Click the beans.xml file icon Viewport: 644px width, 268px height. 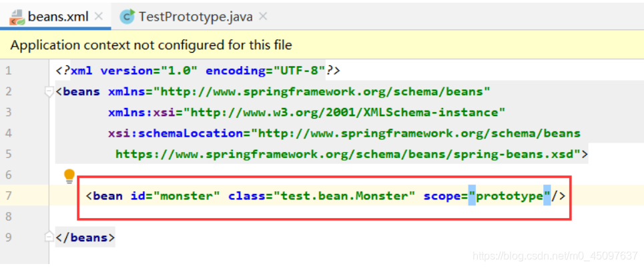pyautogui.click(x=17, y=17)
